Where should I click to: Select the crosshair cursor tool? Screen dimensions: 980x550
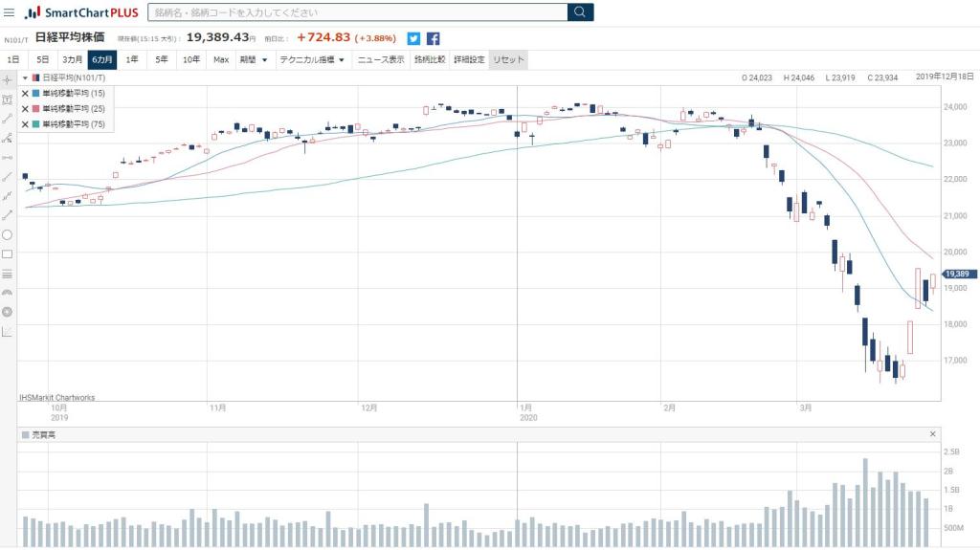[x=7, y=79]
